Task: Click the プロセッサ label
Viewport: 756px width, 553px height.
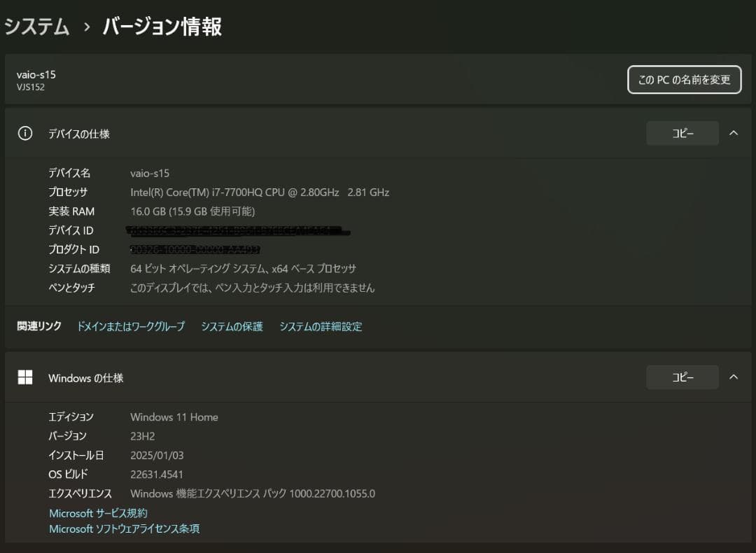Action: click(68, 192)
